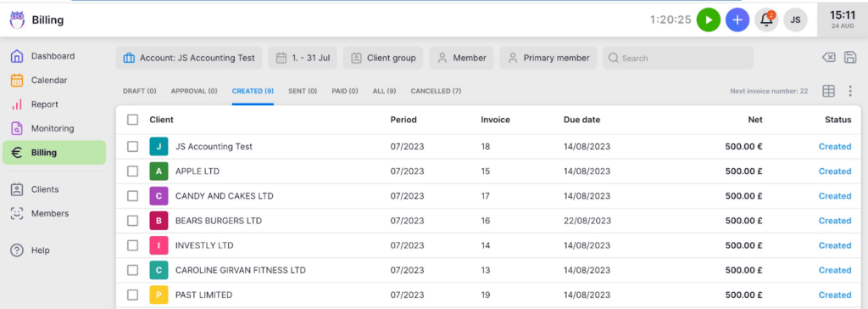Open Calendar in sidebar

coord(53,80)
